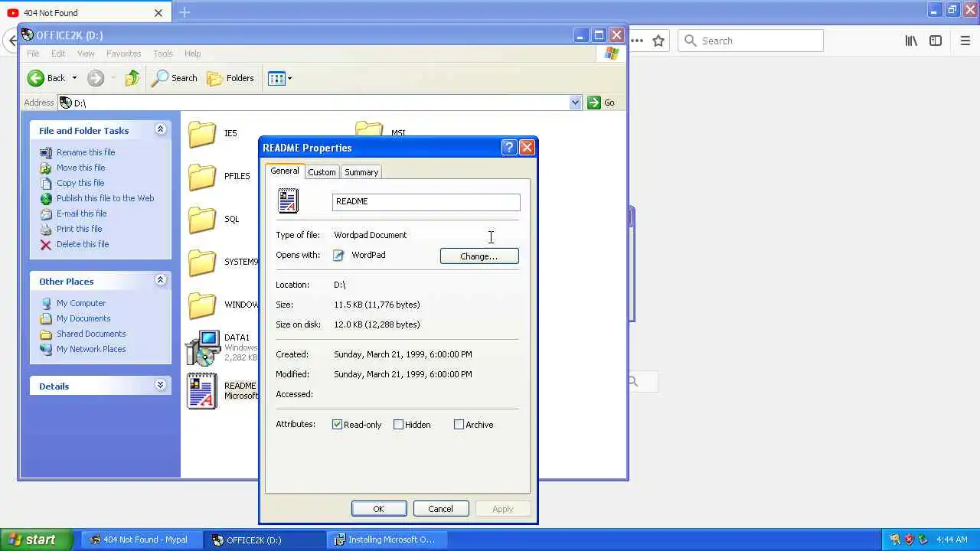Click OK in README Properties
980x551 pixels.
click(379, 509)
